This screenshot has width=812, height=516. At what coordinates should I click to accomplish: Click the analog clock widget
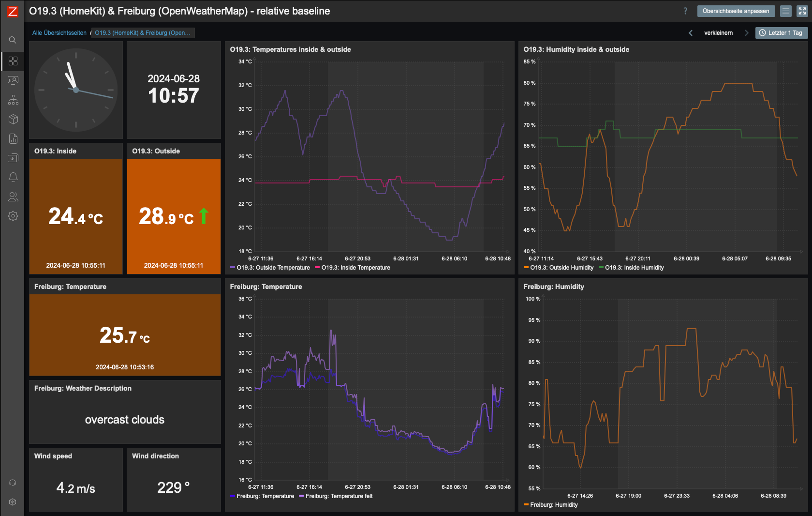(76, 90)
